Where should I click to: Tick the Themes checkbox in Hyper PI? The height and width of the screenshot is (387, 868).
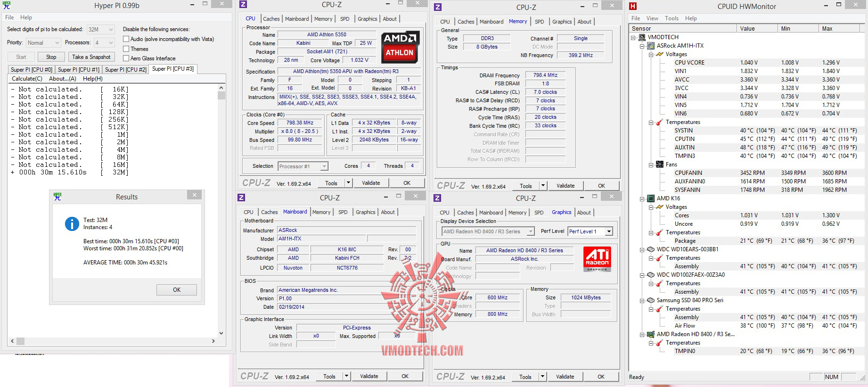click(126, 49)
